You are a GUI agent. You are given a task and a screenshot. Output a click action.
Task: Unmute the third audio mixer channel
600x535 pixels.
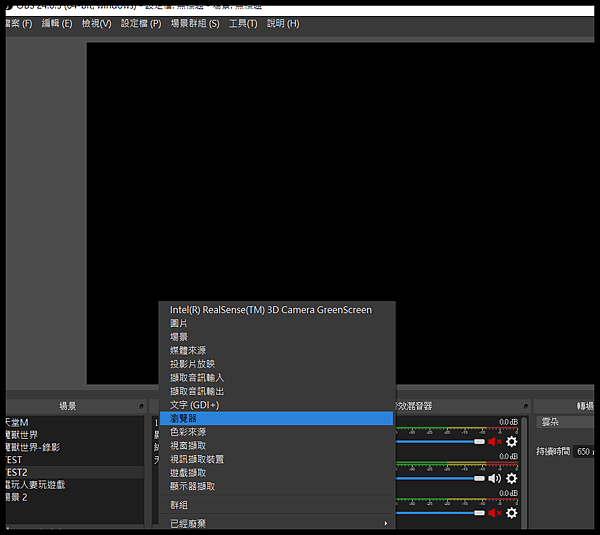pos(494,513)
